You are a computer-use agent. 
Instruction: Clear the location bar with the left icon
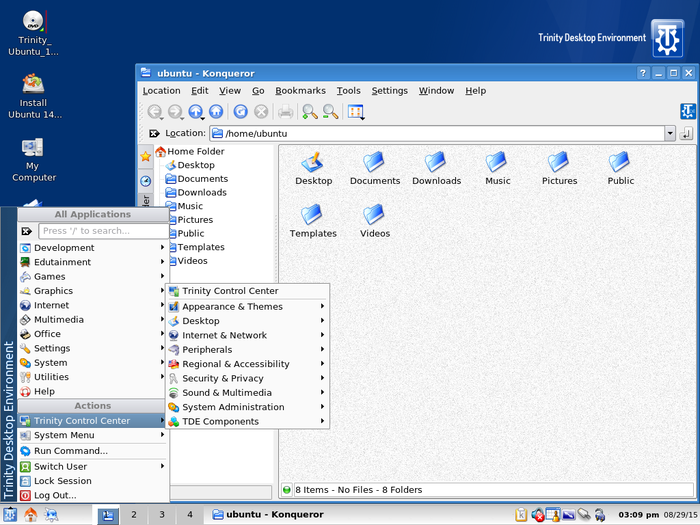(x=154, y=133)
